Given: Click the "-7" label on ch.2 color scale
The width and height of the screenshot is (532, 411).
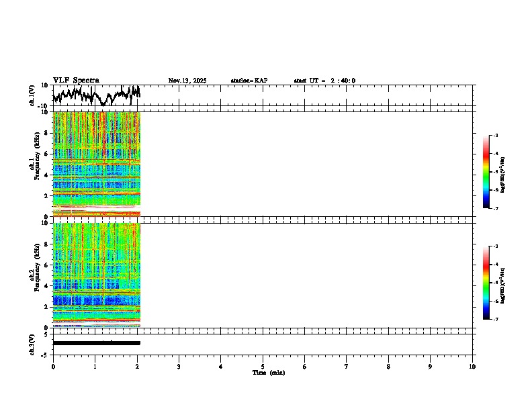Looking at the screenshot, I should [x=495, y=319].
